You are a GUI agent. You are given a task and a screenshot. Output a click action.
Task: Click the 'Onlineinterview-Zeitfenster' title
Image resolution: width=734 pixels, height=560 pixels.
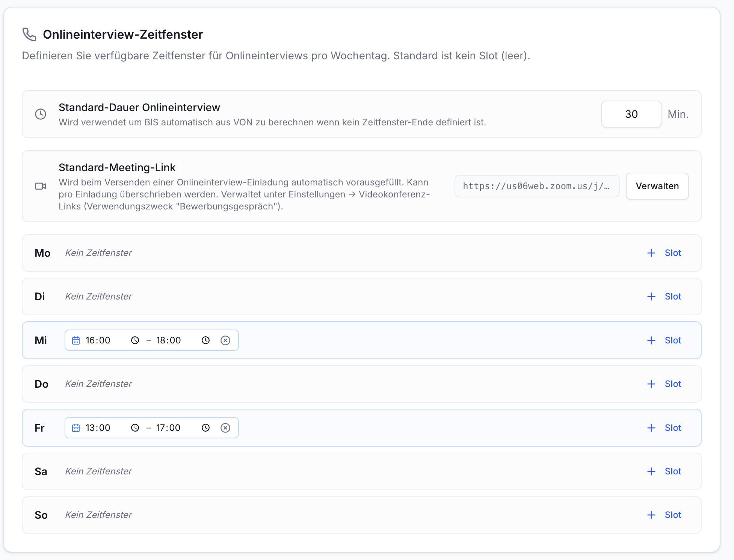(x=123, y=35)
